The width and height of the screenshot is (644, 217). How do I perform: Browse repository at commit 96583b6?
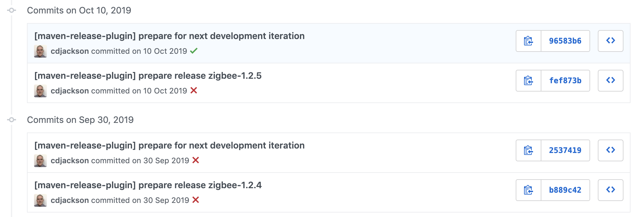(610, 41)
